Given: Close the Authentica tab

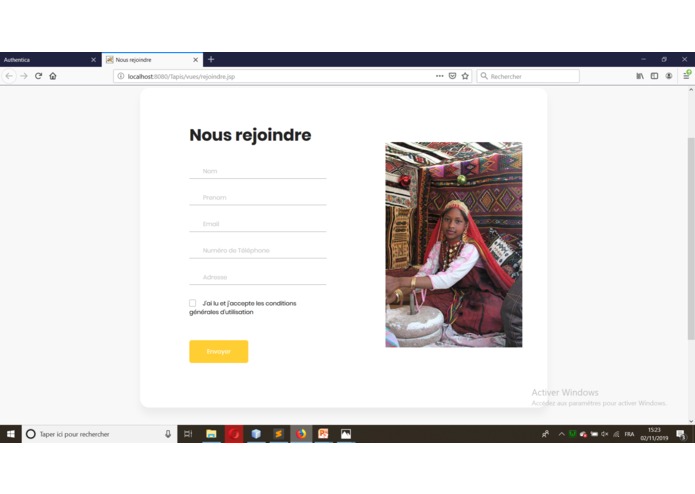Looking at the screenshot, I should (x=94, y=60).
